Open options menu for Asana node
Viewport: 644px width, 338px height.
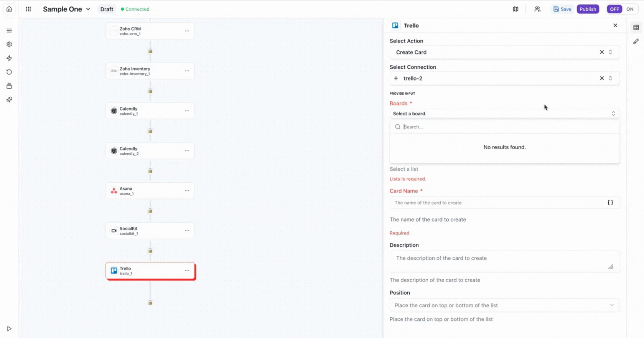click(187, 191)
